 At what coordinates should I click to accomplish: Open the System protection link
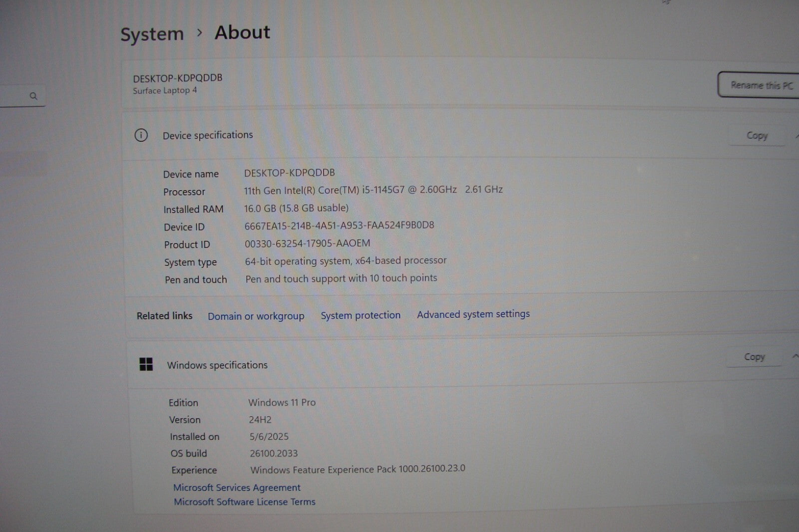pos(360,315)
